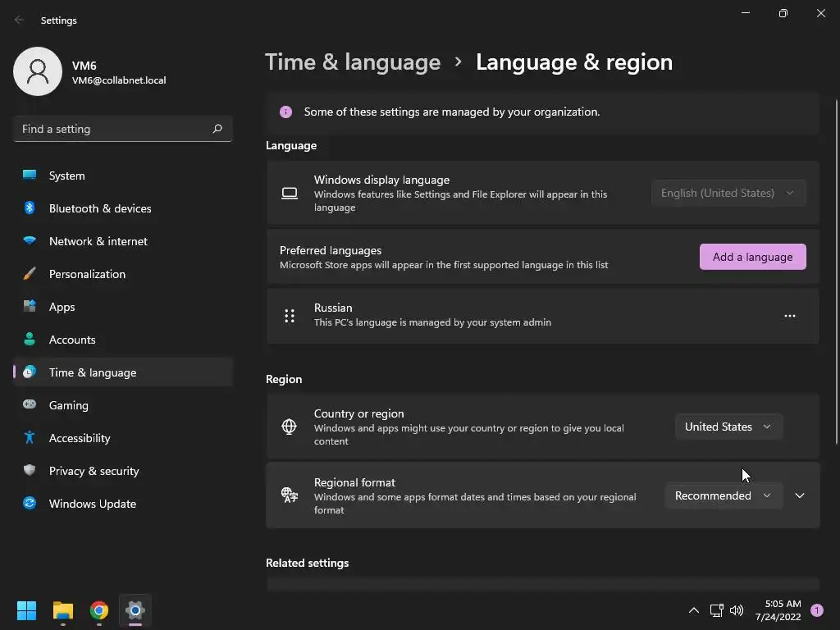This screenshot has height=630, width=840.
Task: Click the Add a language button
Action: [x=753, y=257]
